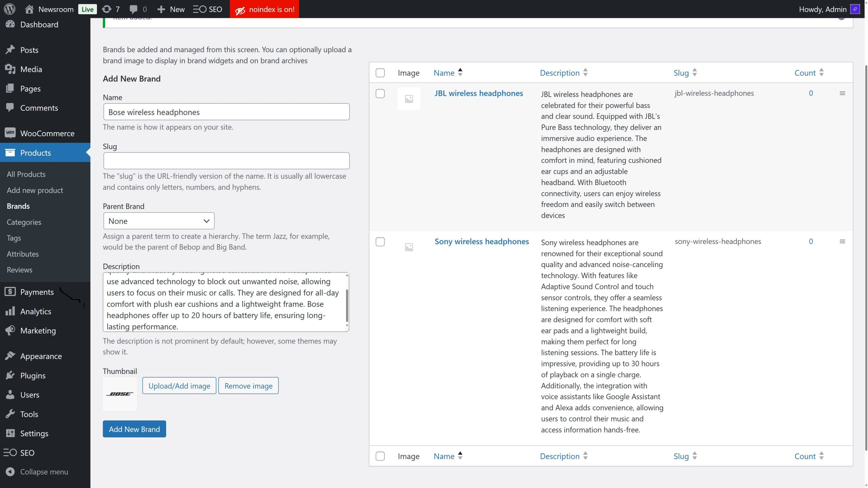The height and width of the screenshot is (488, 868).
Task: Check the Sony wireless headphones row checkbox
Action: coord(380,242)
